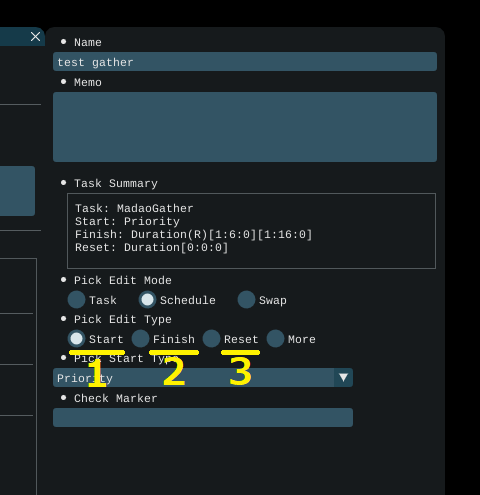Click the Check Marker input field
This screenshot has width=480, height=495.
point(203,417)
